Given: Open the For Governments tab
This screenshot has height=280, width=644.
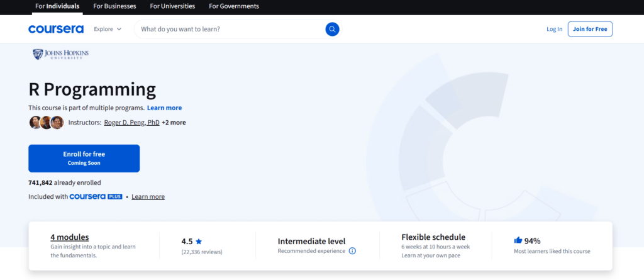Looking at the screenshot, I should pyautogui.click(x=234, y=6).
